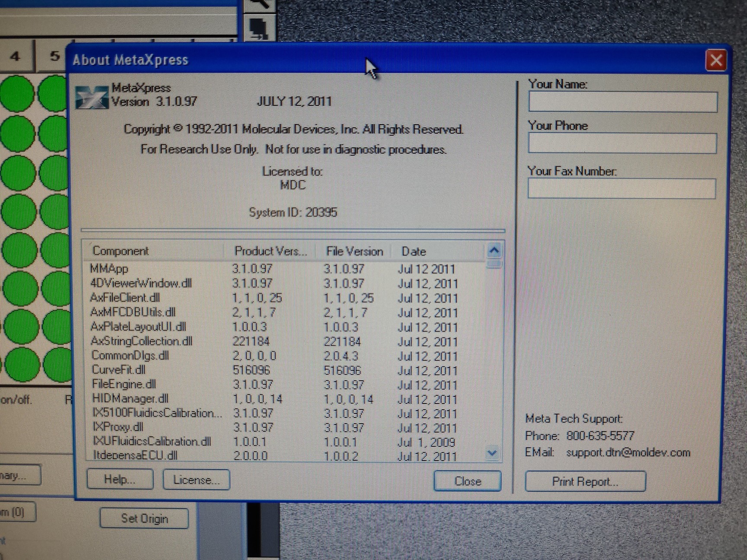Click the Product Version column header
The image size is (747, 560).
point(270,251)
